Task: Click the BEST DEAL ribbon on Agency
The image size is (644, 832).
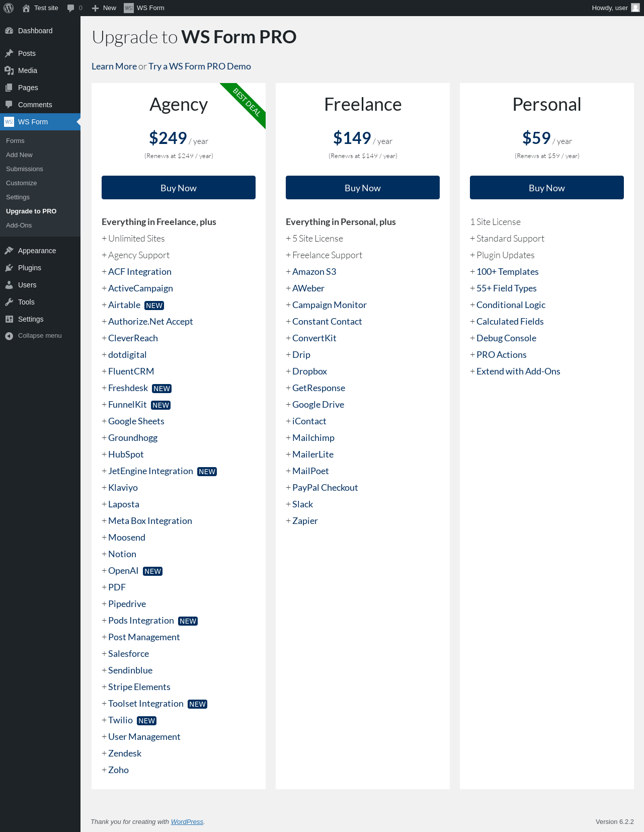Action: [x=247, y=102]
